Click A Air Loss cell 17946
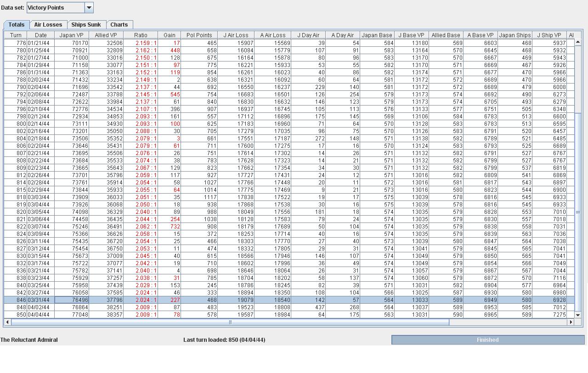 (273, 256)
